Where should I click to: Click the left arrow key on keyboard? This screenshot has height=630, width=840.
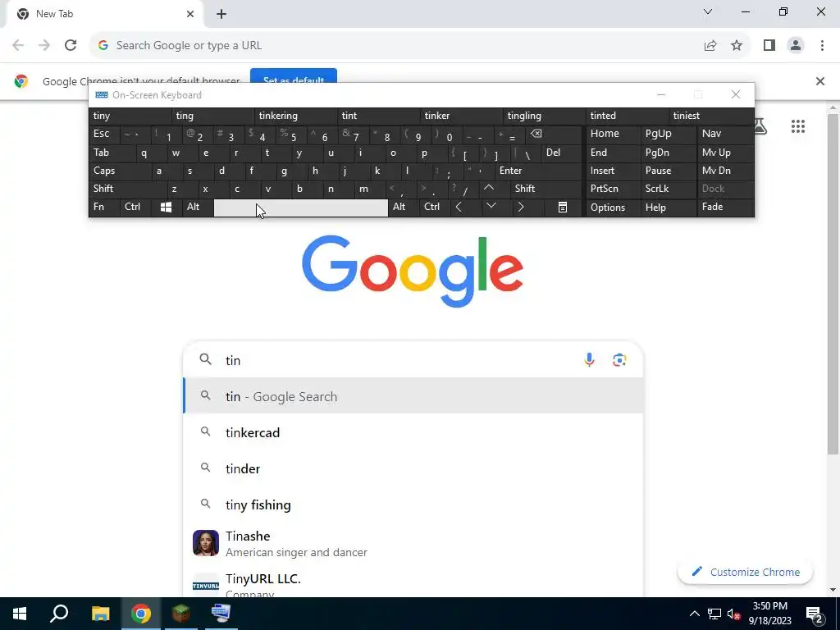click(x=459, y=208)
